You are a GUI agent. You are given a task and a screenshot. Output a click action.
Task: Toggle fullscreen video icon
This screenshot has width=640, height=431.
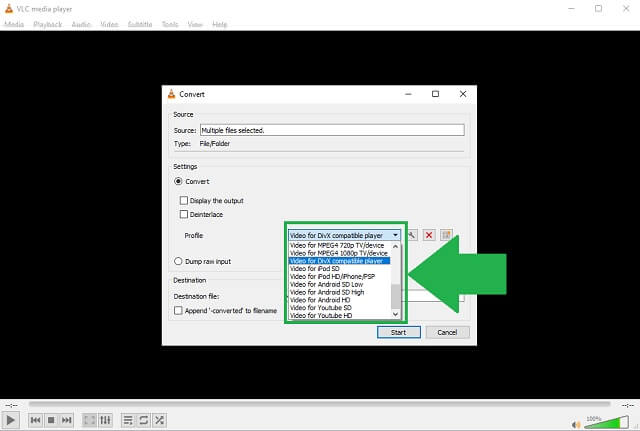pyautogui.click(x=89, y=420)
